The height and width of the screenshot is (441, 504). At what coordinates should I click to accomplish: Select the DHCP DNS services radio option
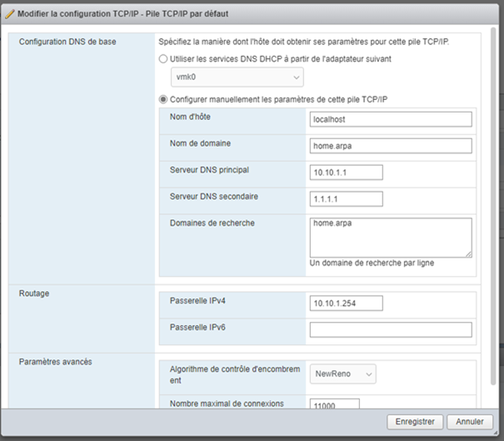pyautogui.click(x=163, y=59)
